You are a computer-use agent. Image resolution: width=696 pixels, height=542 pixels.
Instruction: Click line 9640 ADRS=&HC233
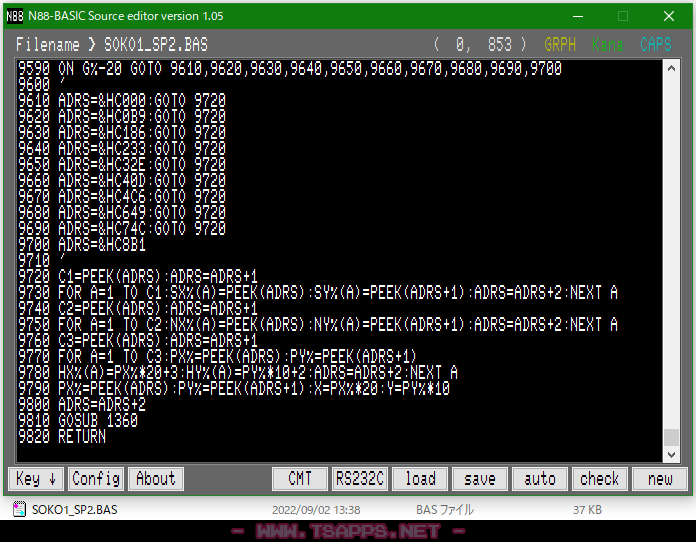[x=122, y=148]
